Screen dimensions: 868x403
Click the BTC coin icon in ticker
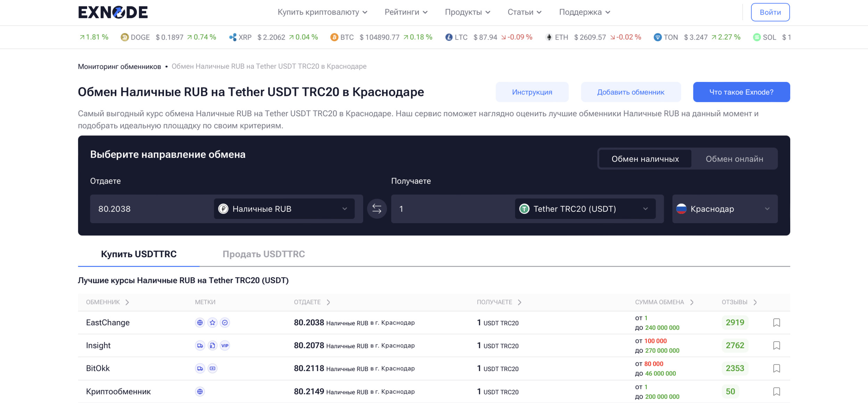[334, 37]
